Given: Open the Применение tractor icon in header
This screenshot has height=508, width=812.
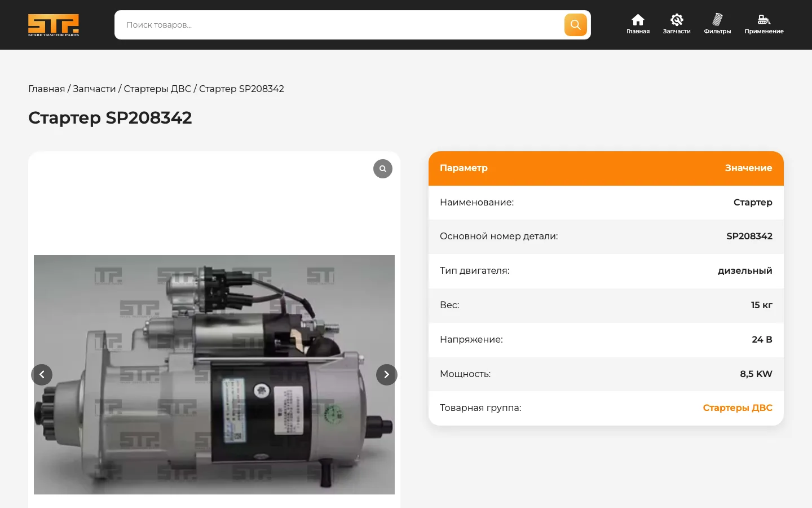Looking at the screenshot, I should 764,24.
